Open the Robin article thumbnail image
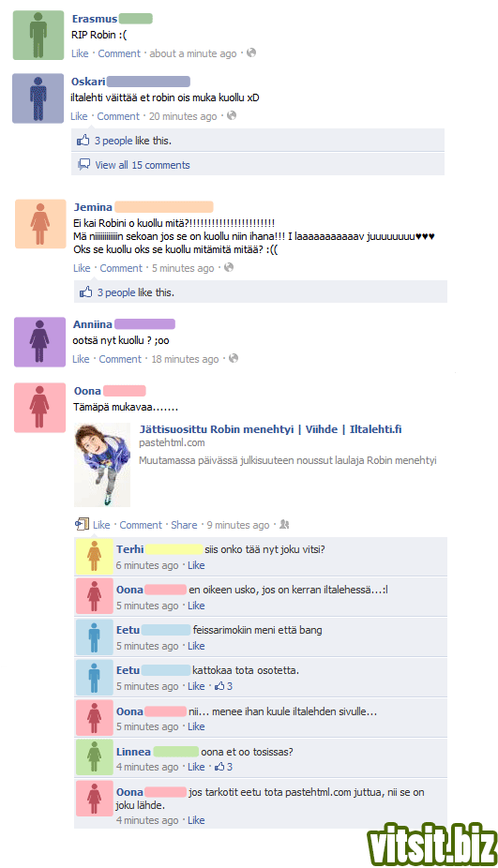This screenshot has width=498, height=868. [x=102, y=465]
